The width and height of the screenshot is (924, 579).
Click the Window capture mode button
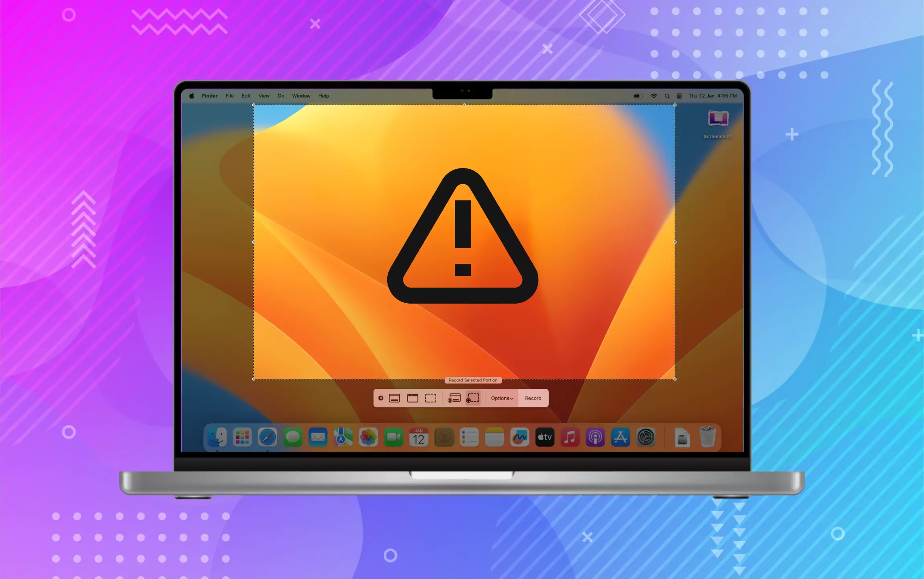tap(411, 398)
